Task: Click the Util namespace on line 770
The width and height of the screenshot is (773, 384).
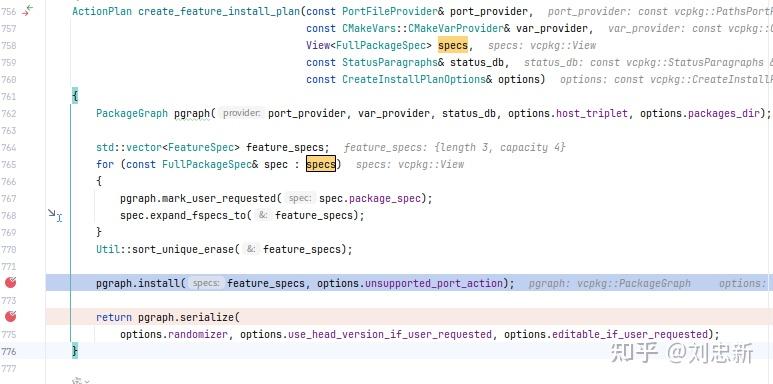Action: [108, 249]
